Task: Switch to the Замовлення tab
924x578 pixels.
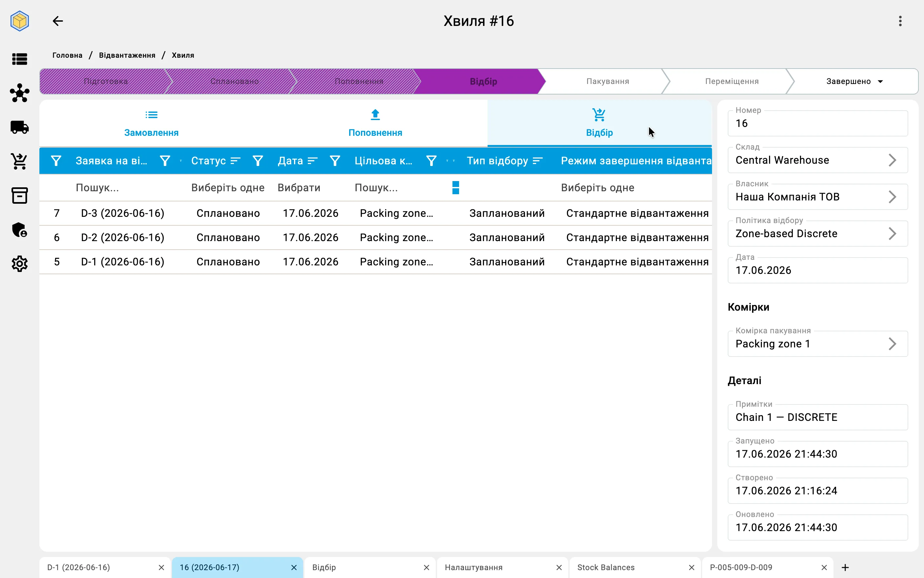Action: [151, 123]
